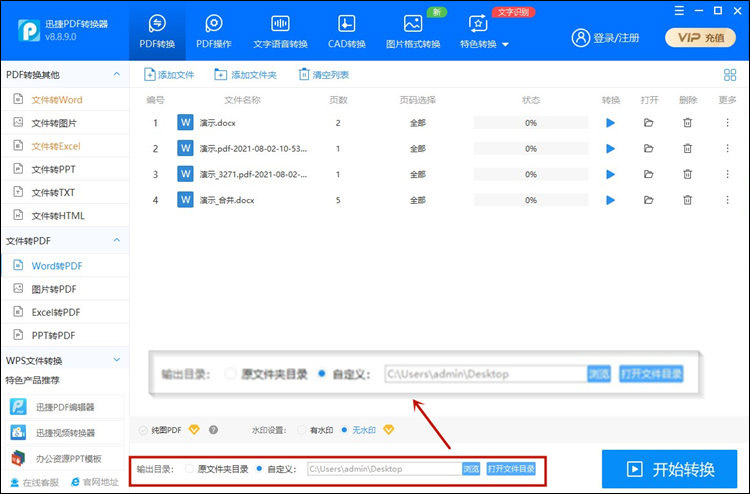
Task: Click 浏览 button in bottom output bar
Action: [471, 469]
